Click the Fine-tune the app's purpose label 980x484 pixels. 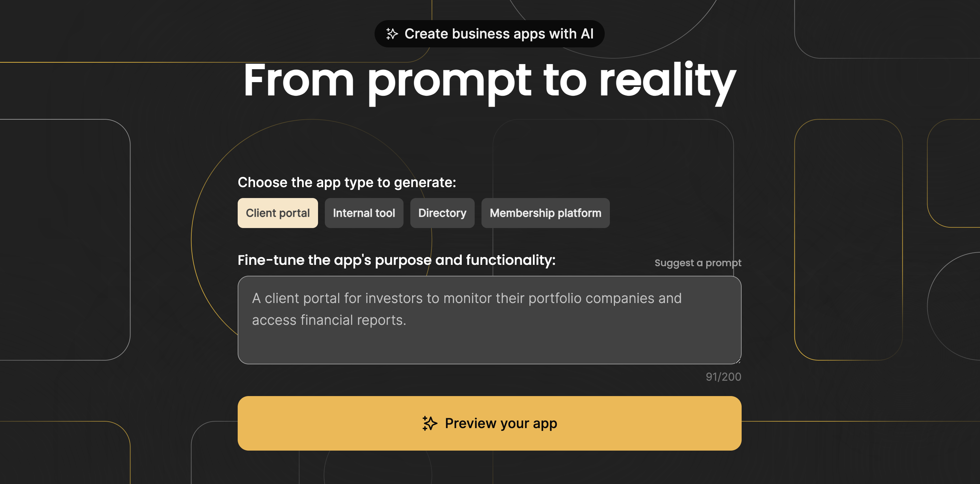[396, 260]
